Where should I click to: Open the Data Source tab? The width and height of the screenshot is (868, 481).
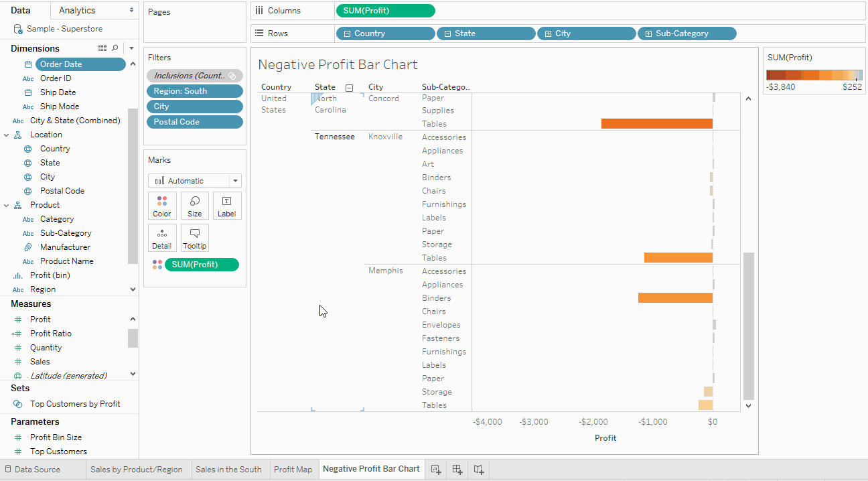[x=33, y=470]
